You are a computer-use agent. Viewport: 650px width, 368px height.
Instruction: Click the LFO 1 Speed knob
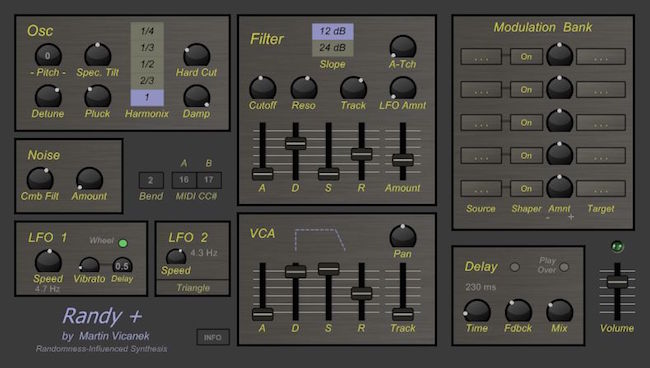(x=48, y=261)
